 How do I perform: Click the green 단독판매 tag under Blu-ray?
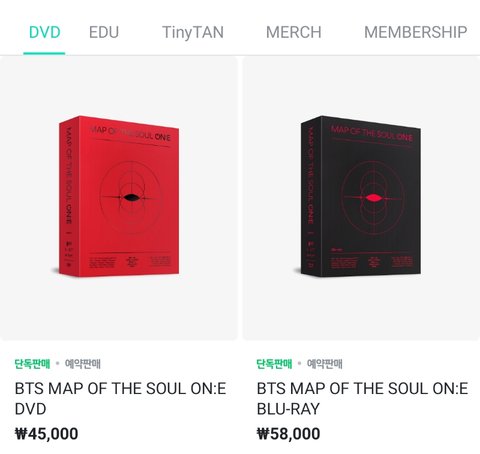click(274, 363)
